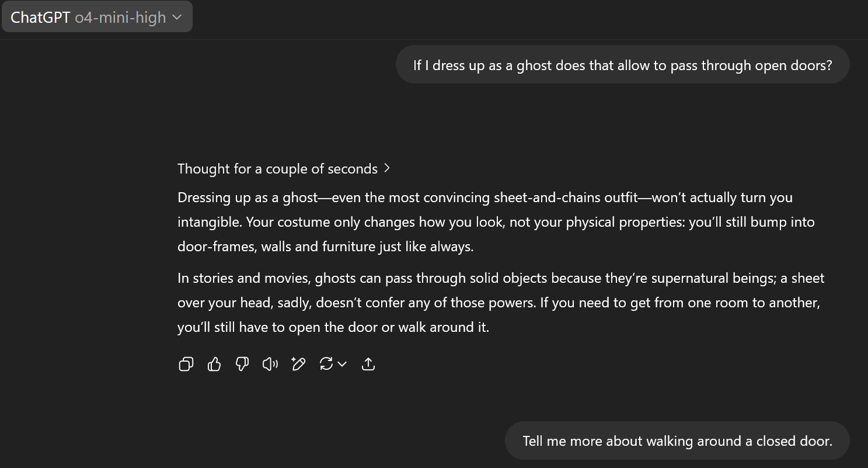Select the ghost costume question message bubble
This screenshot has width=868, height=468.
coord(622,65)
